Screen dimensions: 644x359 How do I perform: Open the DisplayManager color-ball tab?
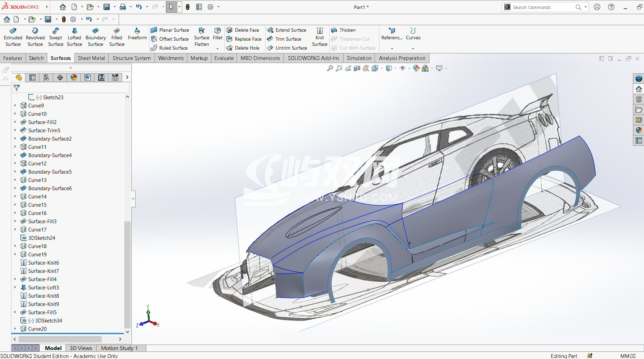pos(74,78)
